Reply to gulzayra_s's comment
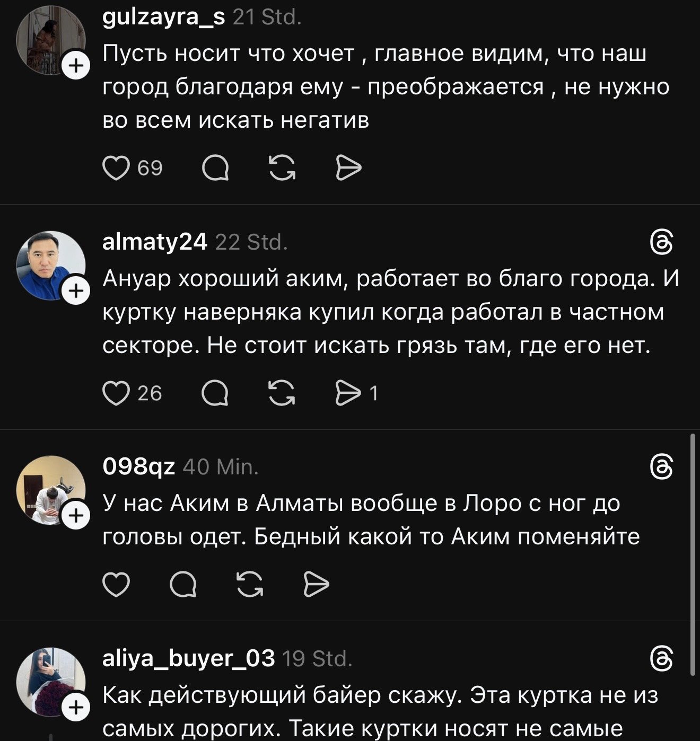Viewport: 700px width, 741px height. click(x=216, y=169)
